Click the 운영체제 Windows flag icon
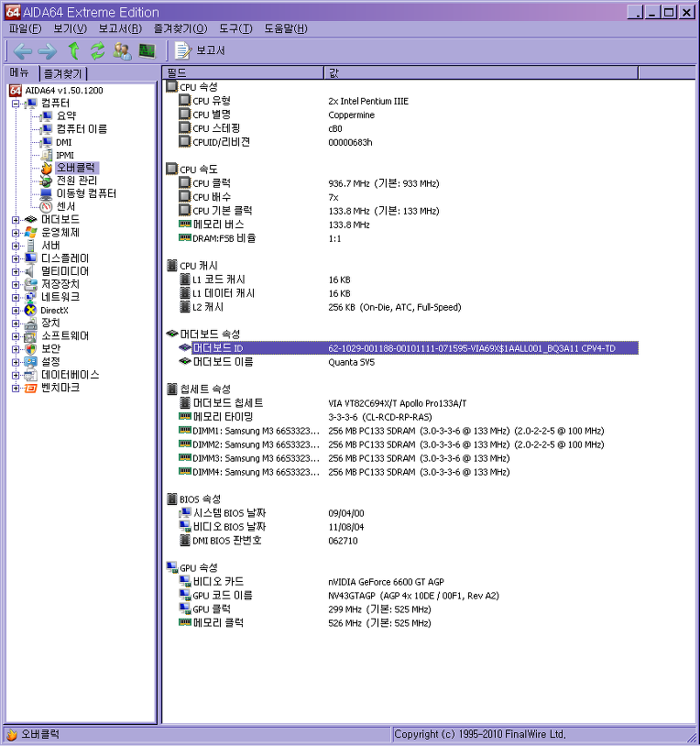The height and width of the screenshot is (746, 700). (x=30, y=233)
